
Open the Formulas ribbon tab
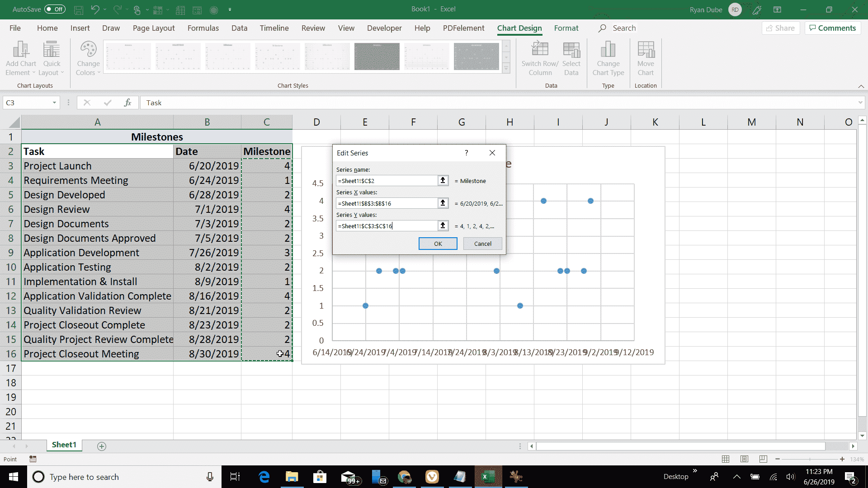click(203, 28)
